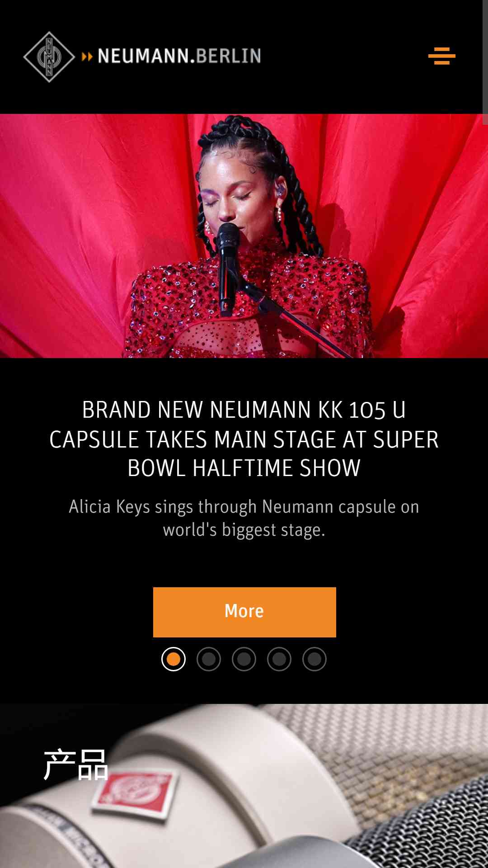Image resolution: width=488 pixels, height=868 pixels.
Task: Open the orange hamburger menu
Action: tap(441, 56)
